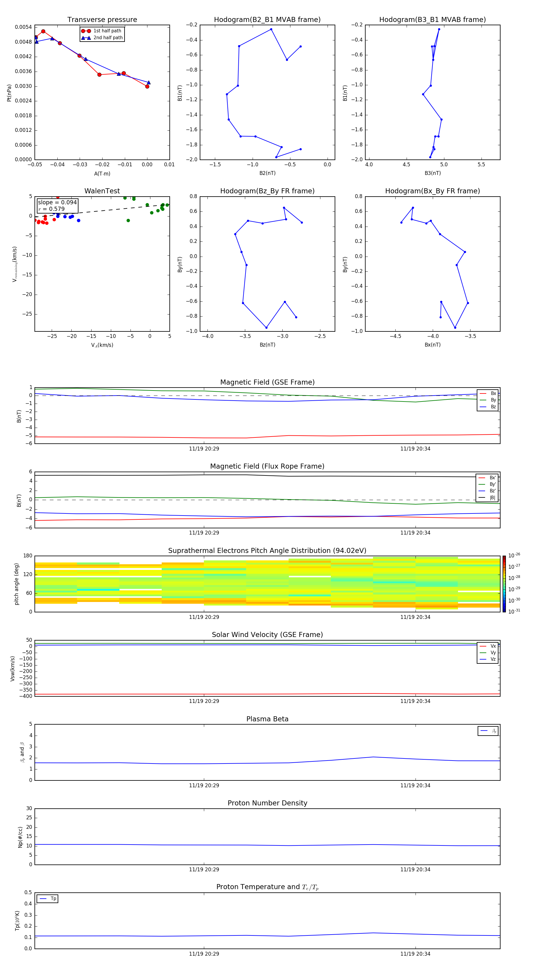Select the "A(T·m)" x-axis label
The width and height of the screenshot is (535, 980).
(x=102, y=174)
